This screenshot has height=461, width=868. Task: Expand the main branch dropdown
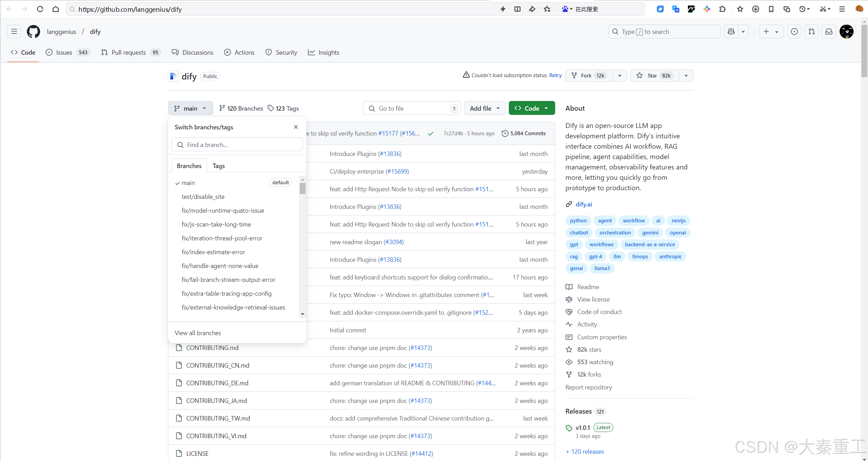pos(190,109)
